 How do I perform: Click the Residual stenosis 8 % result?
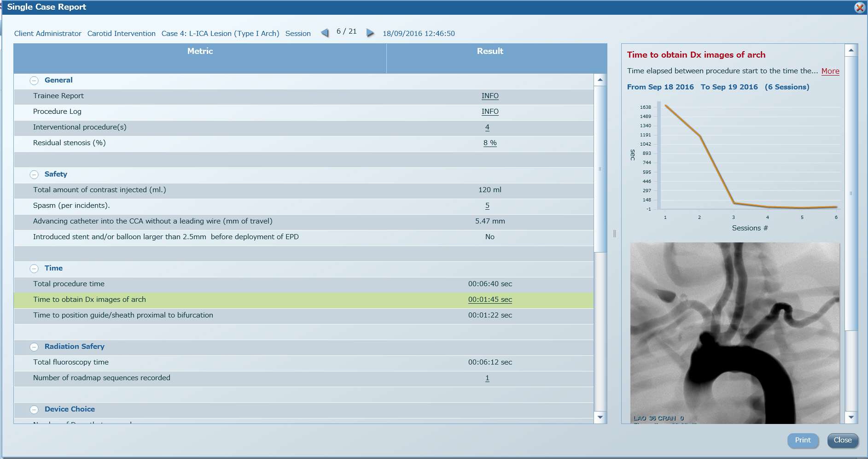pos(489,143)
